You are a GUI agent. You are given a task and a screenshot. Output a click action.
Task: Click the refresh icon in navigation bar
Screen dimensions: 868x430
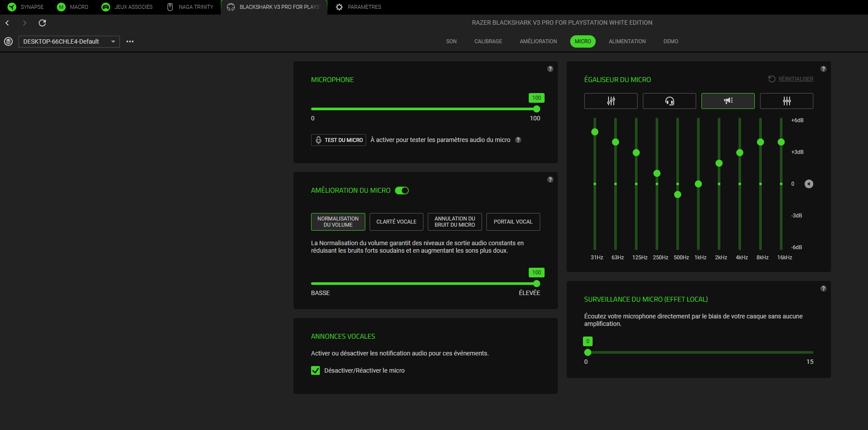(42, 23)
